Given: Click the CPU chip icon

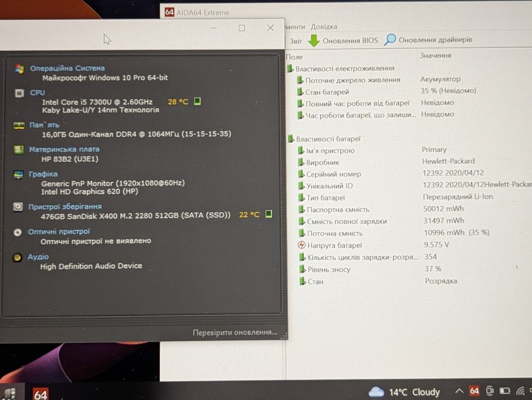Looking at the screenshot, I should pyautogui.click(x=20, y=93).
